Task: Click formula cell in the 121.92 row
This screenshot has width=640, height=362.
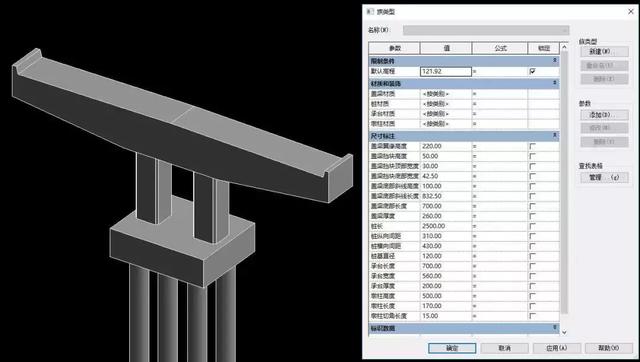Action: pyautogui.click(x=500, y=71)
